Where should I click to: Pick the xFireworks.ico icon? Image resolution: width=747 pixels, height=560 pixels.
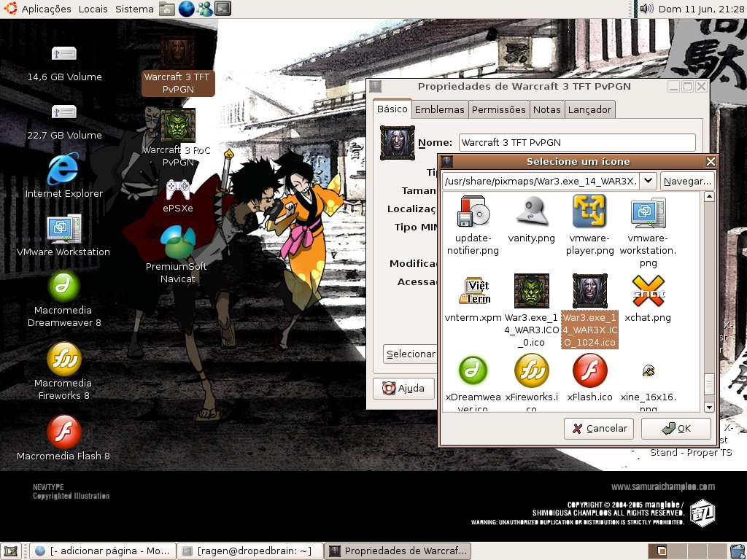(x=531, y=370)
